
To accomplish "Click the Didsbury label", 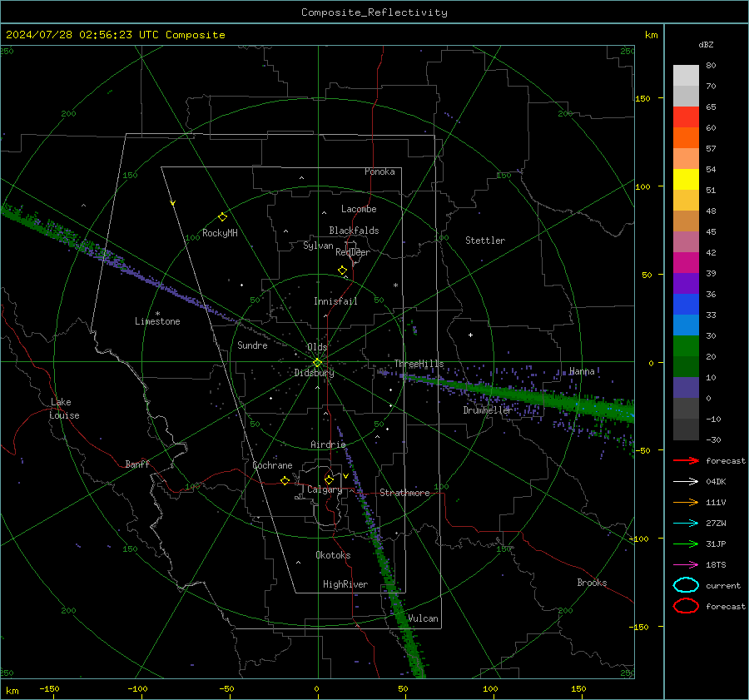I will (x=315, y=373).
